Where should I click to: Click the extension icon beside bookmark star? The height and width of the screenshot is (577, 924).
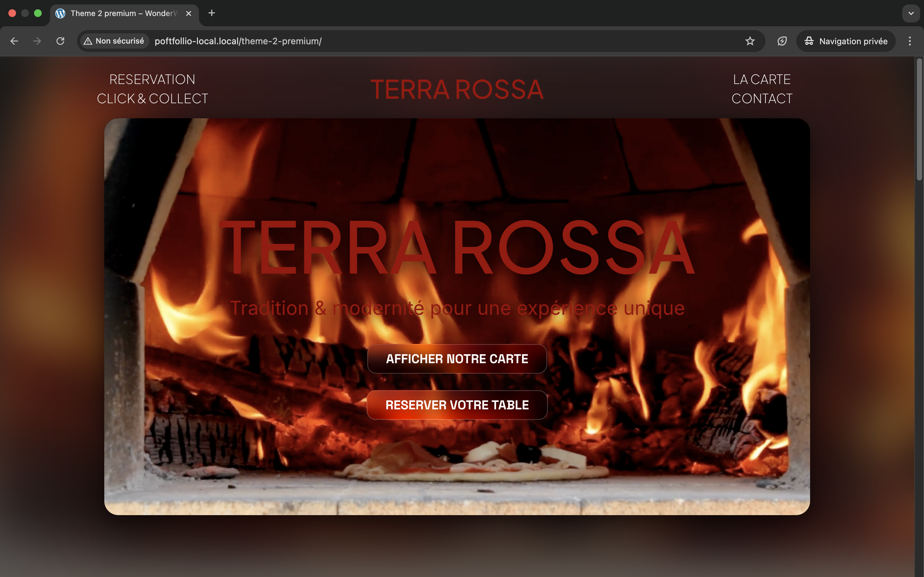[782, 41]
